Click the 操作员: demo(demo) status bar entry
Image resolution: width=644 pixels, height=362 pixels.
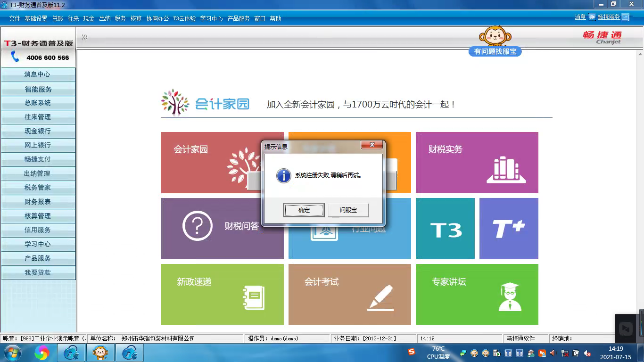287,338
